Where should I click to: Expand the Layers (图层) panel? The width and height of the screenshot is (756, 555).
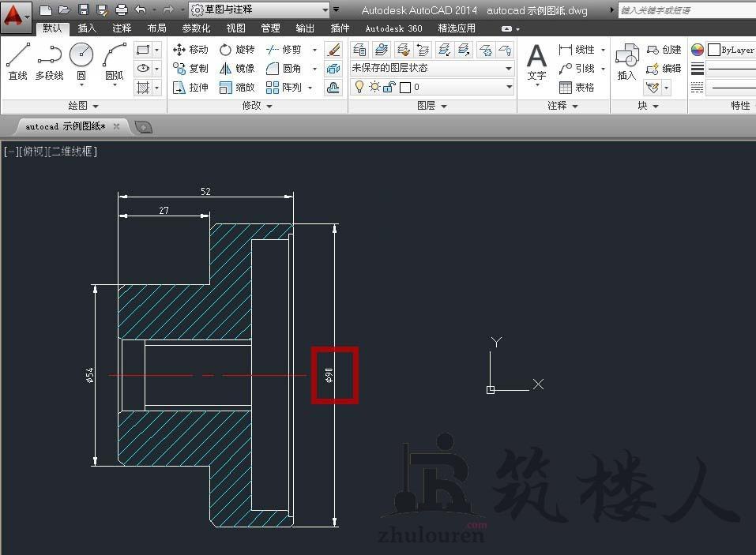tap(432, 106)
